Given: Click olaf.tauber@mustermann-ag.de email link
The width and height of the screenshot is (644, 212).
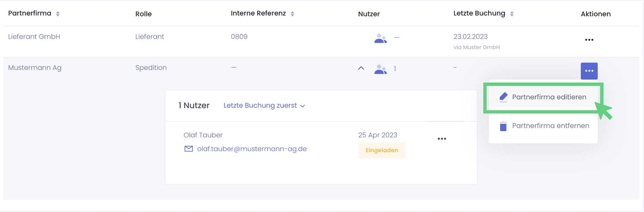Looking at the screenshot, I should point(252,149).
